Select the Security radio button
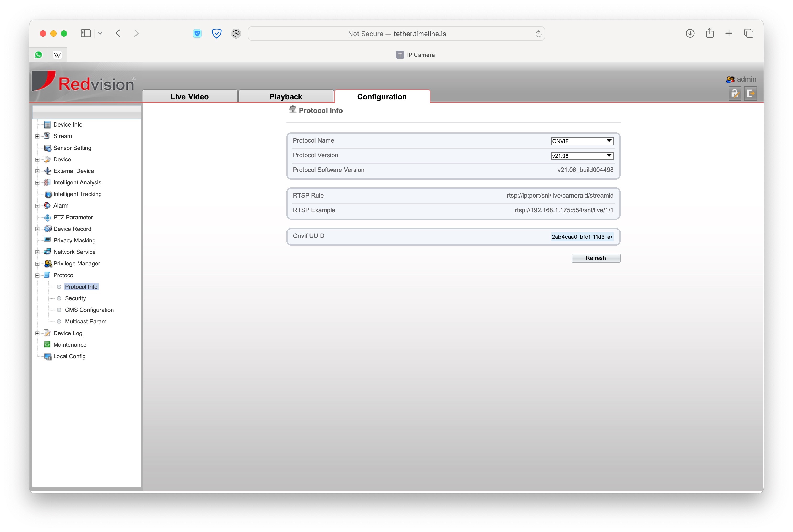Screen dimensions: 793x532 pyautogui.click(x=59, y=298)
